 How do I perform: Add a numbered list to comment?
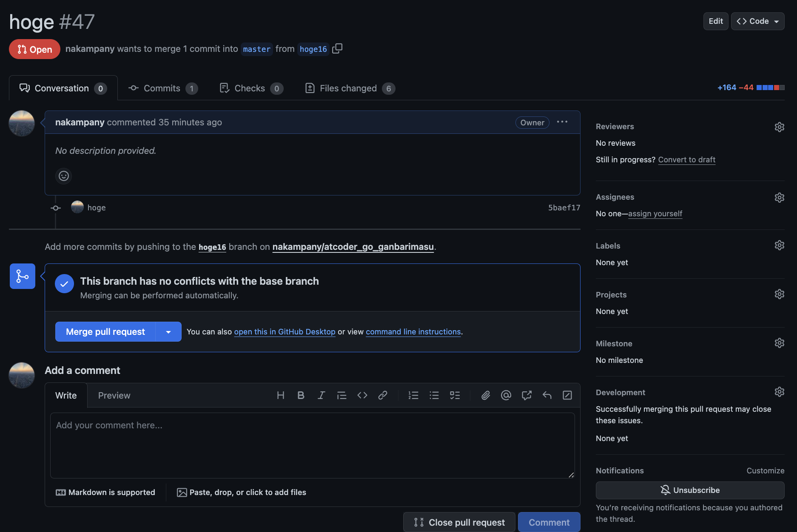[413, 395]
